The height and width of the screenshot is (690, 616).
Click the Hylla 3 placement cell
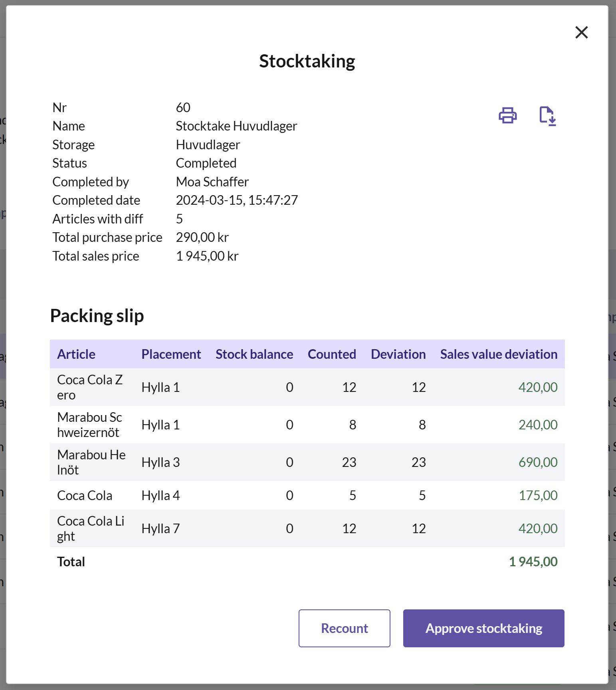161,462
